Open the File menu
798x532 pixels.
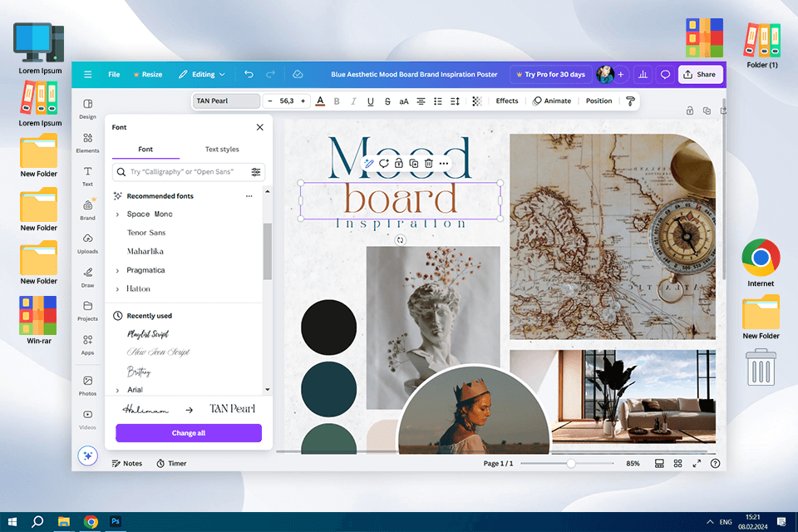[x=114, y=74]
